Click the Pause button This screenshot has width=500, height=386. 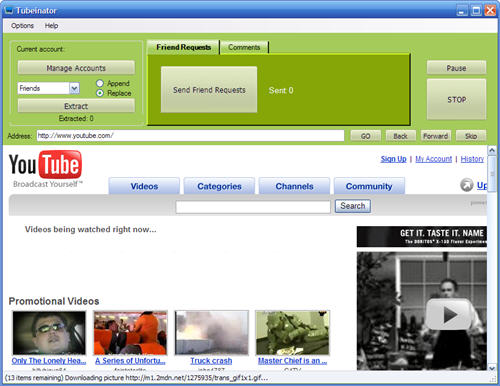(x=456, y=68)
